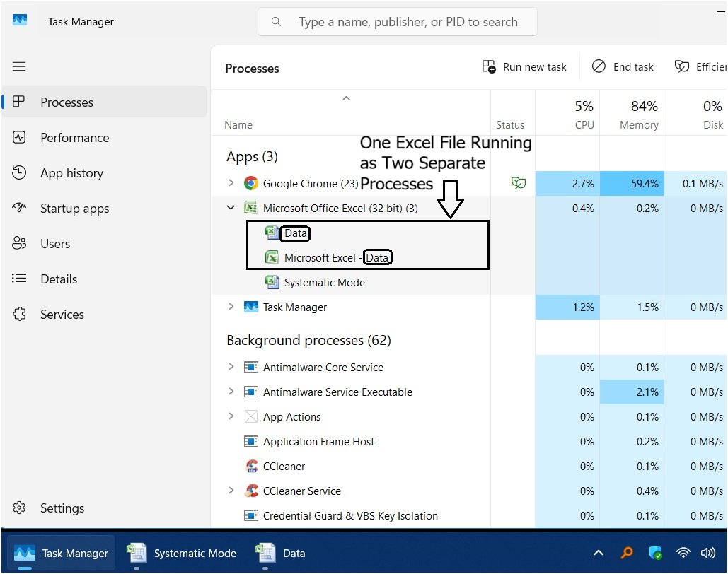Open the Startup apps tab
This screenshot has height=574, width=728.
[x=104, y=208]
